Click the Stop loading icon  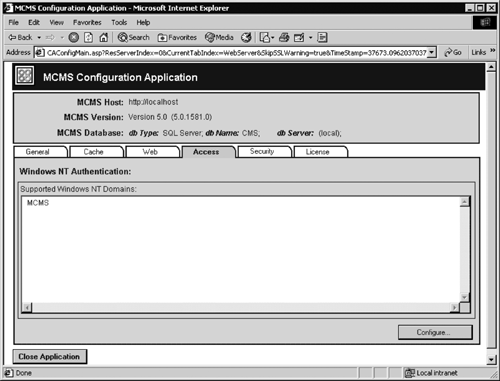click(x=73, y=37)
